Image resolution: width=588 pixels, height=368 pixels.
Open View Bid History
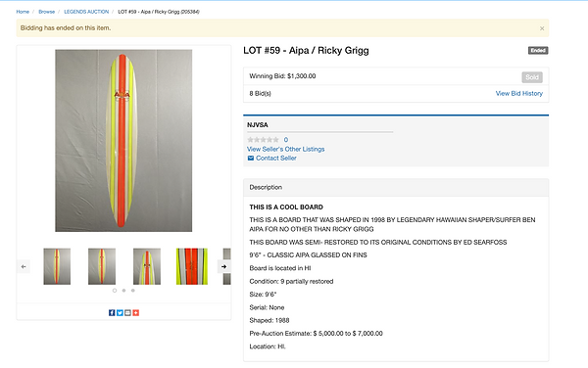coord(519,94)
